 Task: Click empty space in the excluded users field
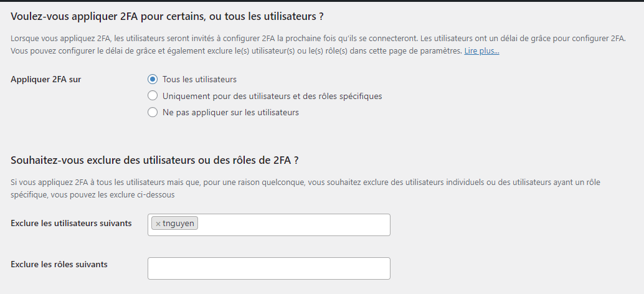coord(293,225)
